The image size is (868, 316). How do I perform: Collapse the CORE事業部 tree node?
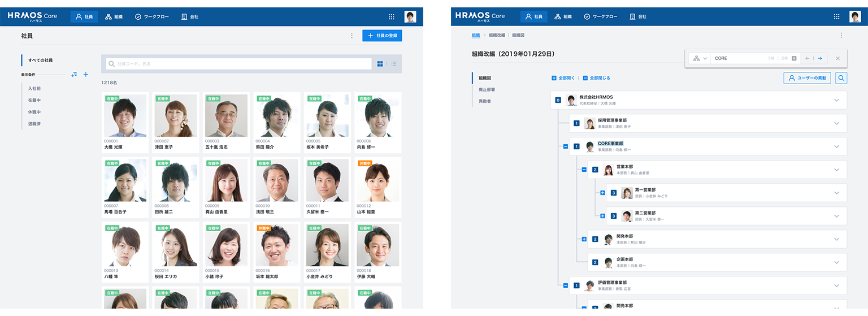tap(565, 146)
